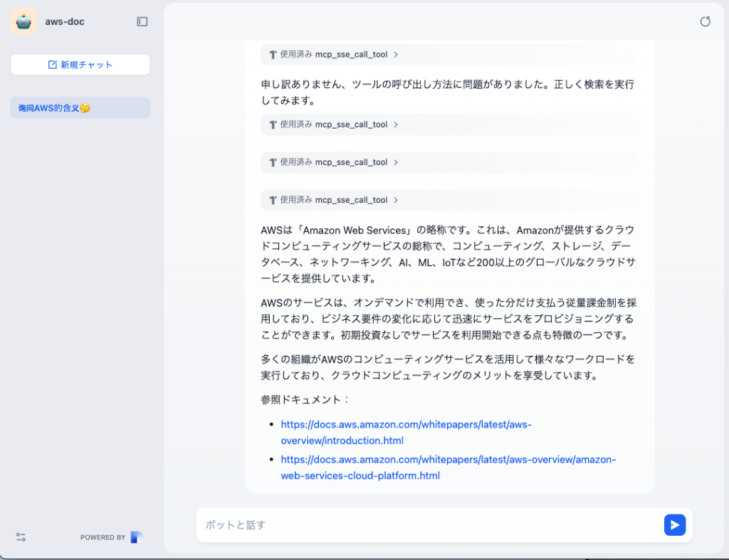
Task: Open the settings sliders icon in the sidebar
Action: pyautogui.click(x=21, y=537)
